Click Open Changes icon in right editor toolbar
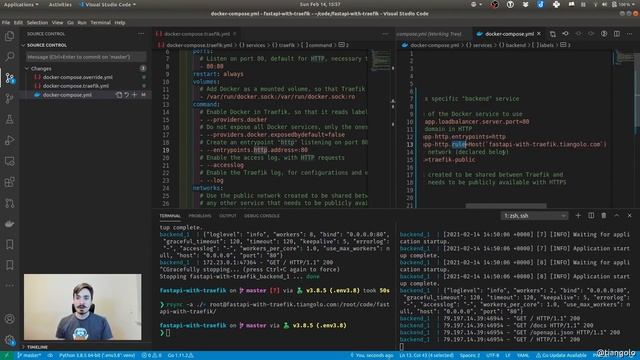The height and width of the screenshot is (360, 640). 552,34
